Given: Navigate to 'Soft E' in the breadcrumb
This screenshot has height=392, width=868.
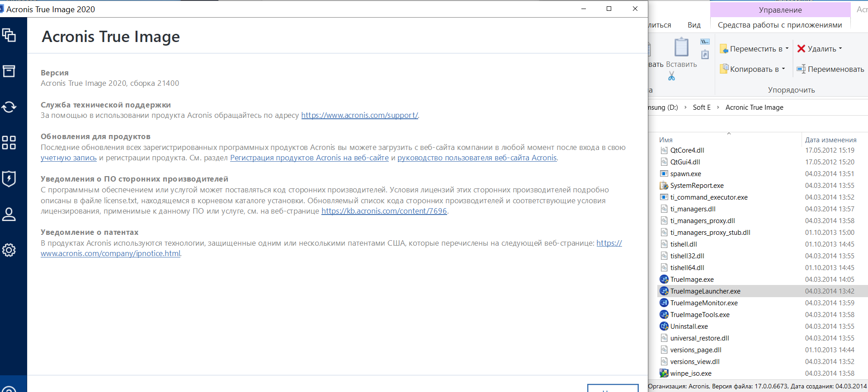Looking at the screenshot, I should (702, 107).
